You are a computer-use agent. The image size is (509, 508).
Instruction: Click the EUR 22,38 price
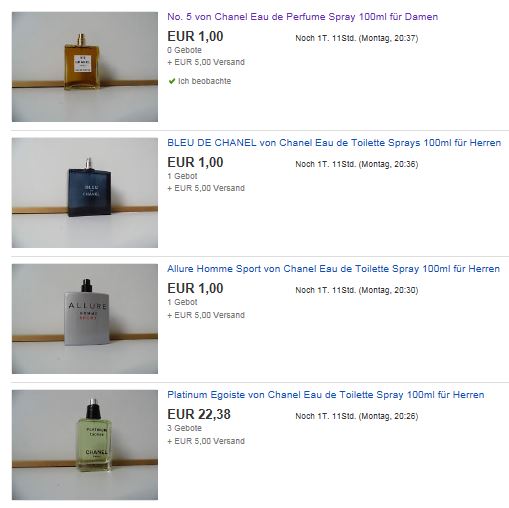point(199,414)
